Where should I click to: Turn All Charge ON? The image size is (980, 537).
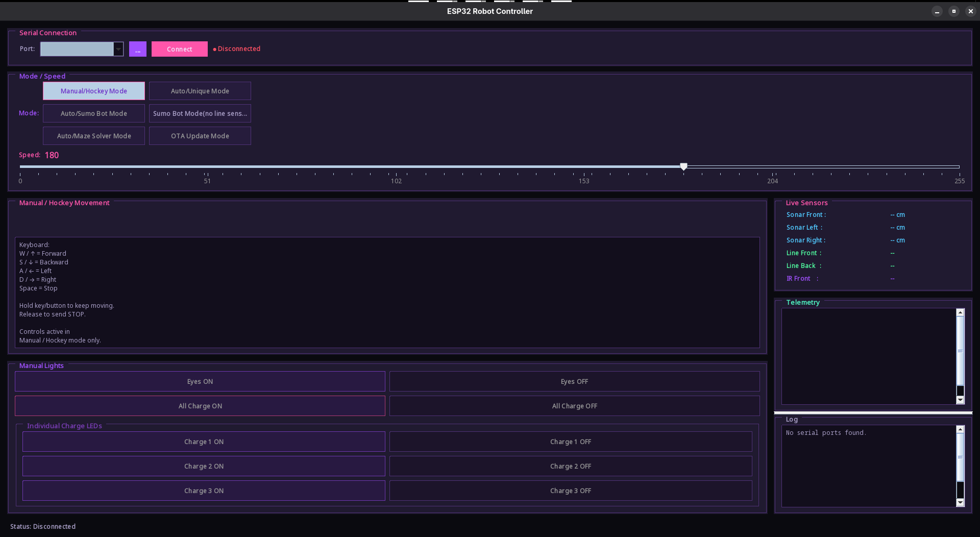200,406
